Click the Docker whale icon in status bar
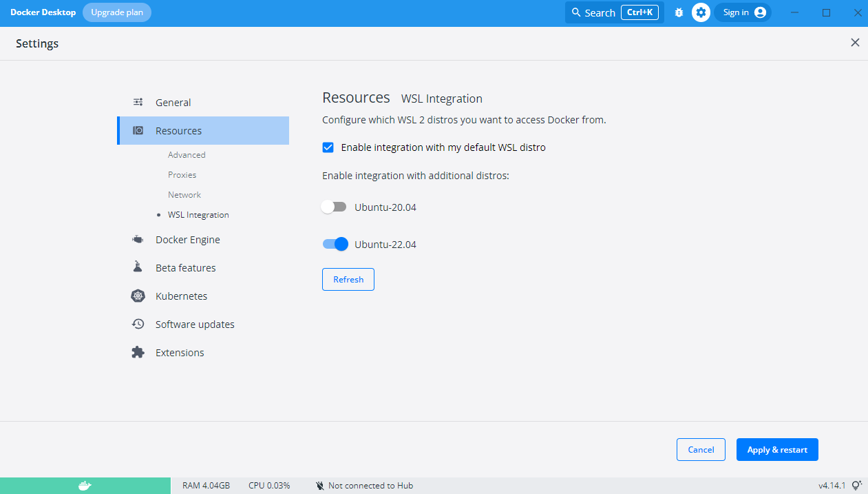This screenshot has width=868, height=494. point(85,486)
